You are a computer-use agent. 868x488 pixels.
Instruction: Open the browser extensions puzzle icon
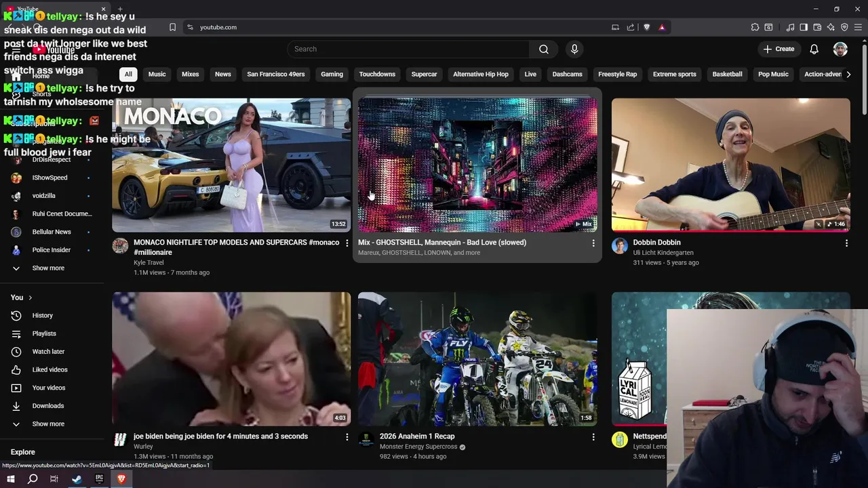[755, 27]
